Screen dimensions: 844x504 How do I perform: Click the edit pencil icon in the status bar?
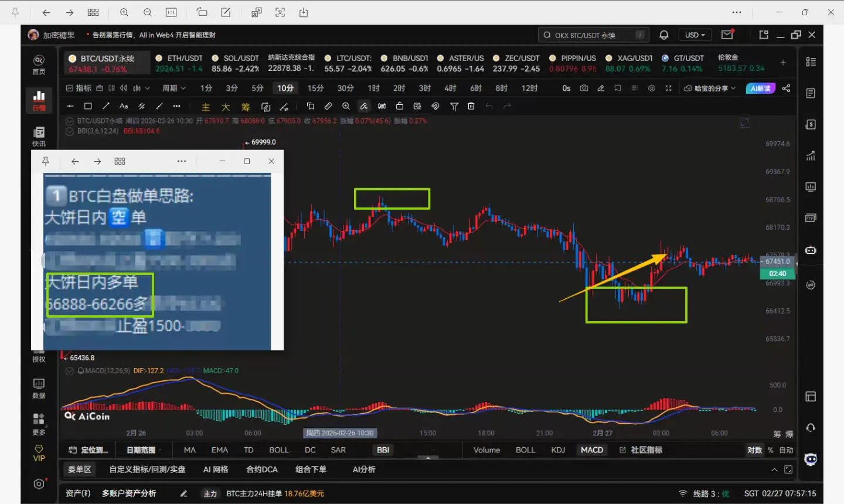coord(184,493)
